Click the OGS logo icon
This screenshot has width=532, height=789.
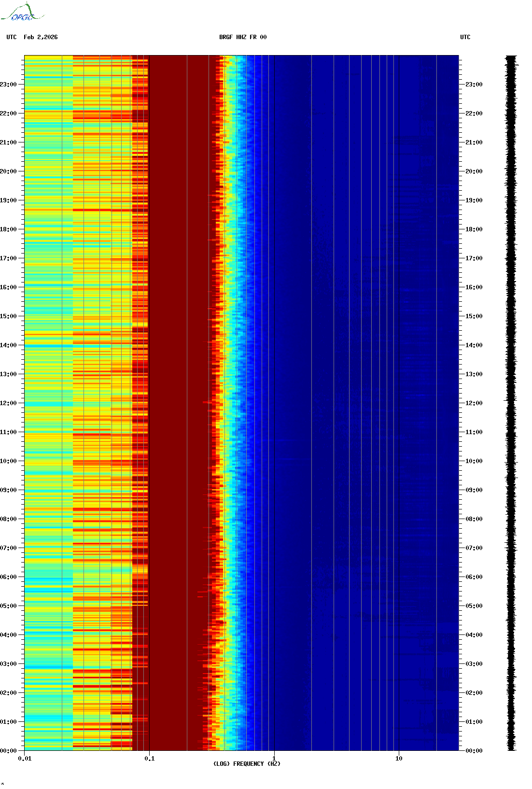(x=22, y=13)
